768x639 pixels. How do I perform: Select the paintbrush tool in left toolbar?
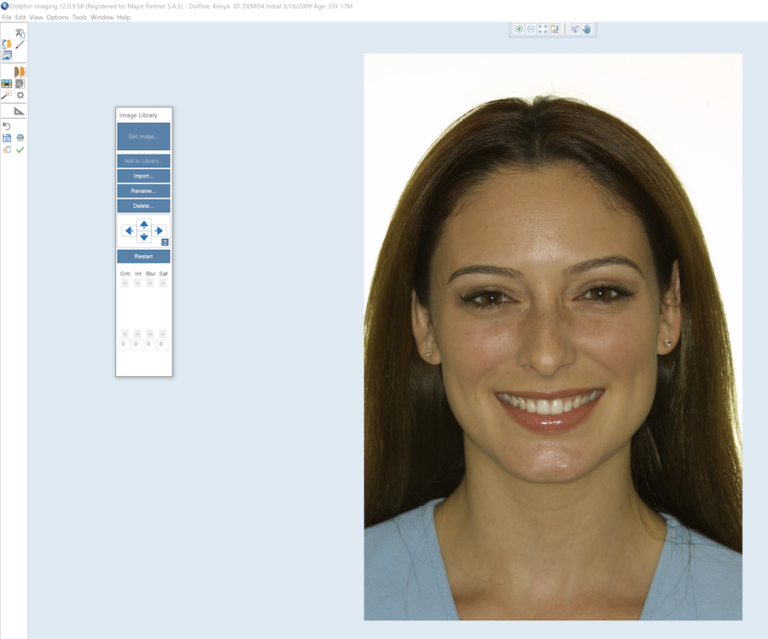click(x=20, y=45)
